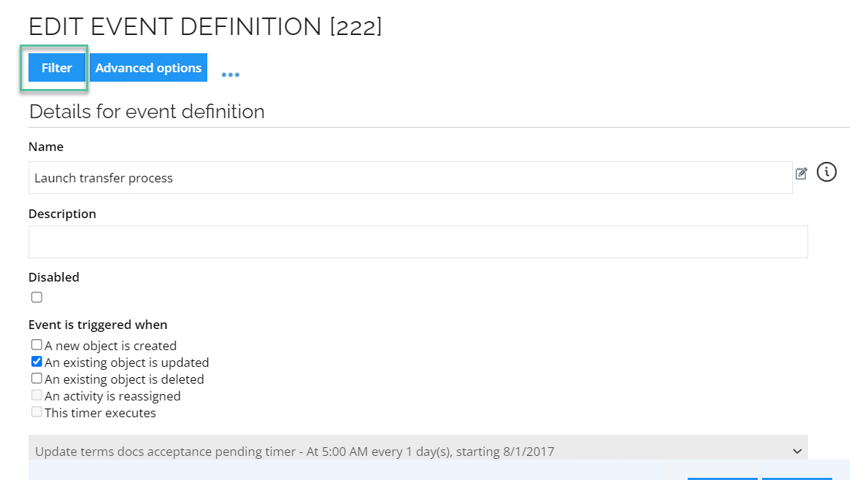This screenshot has width=868, height=480.
Task: Click the chevron arrow on timer dropdown
Action: (797, 452)
